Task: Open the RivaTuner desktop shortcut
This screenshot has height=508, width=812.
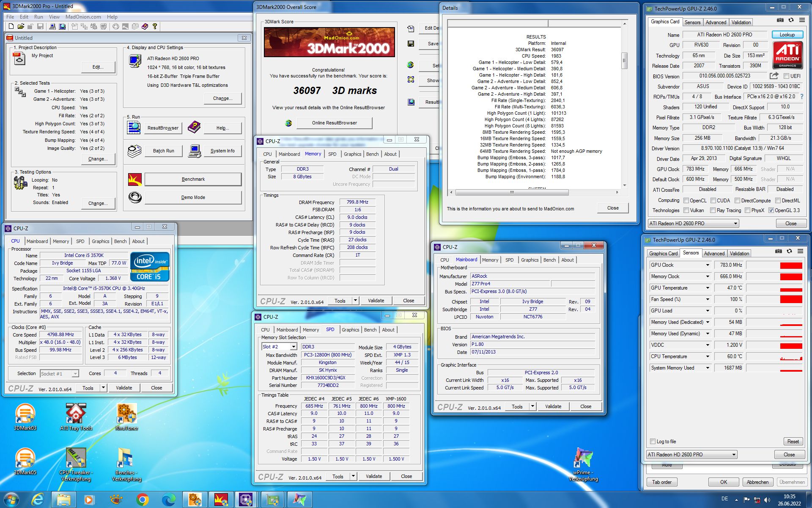Action: point(126,417)
